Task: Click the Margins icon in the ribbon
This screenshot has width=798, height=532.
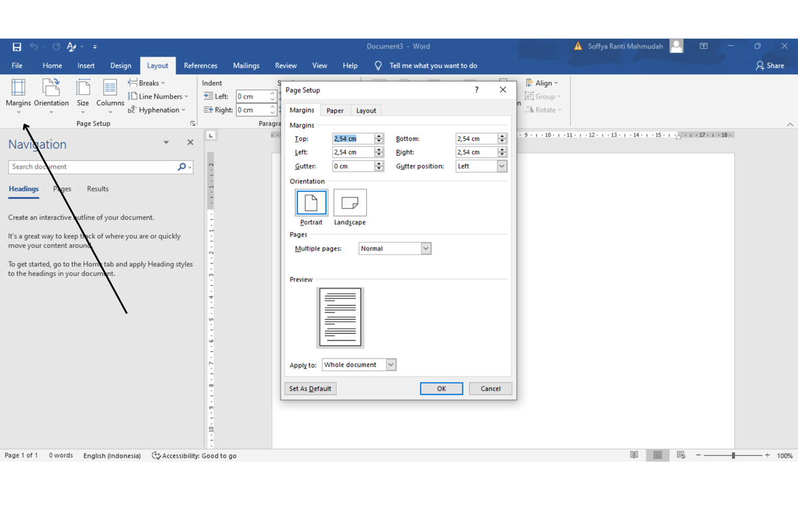Action: 18,88
